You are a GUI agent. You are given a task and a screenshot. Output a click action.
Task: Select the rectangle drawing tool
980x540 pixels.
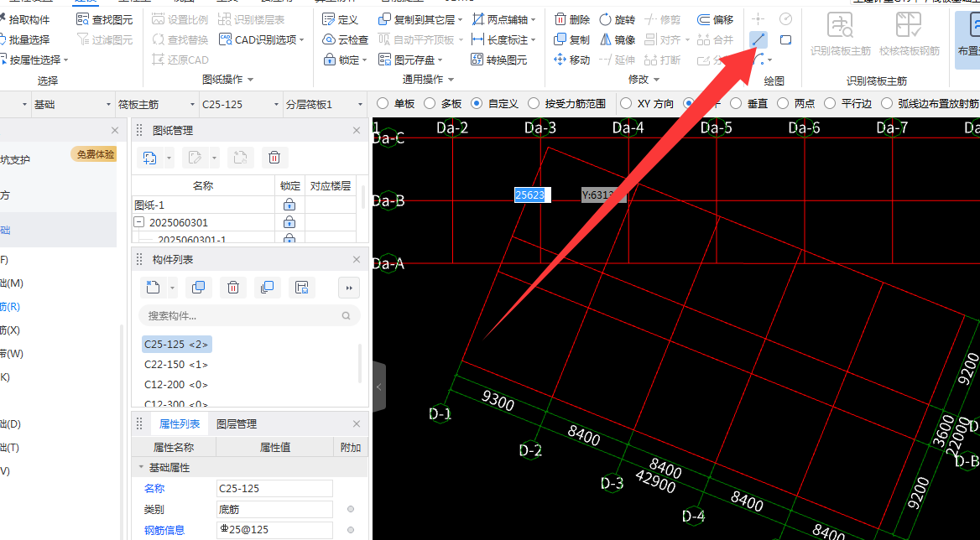click(x=785, y=39)
